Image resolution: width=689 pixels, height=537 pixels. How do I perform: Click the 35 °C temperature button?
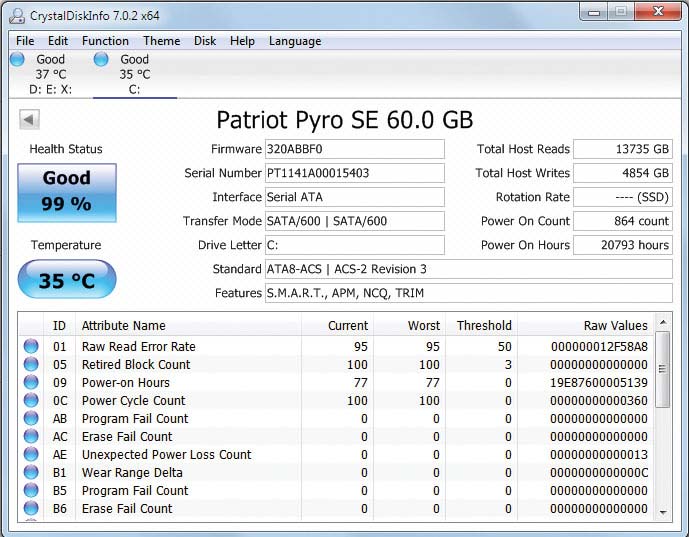tap(67, 279)
